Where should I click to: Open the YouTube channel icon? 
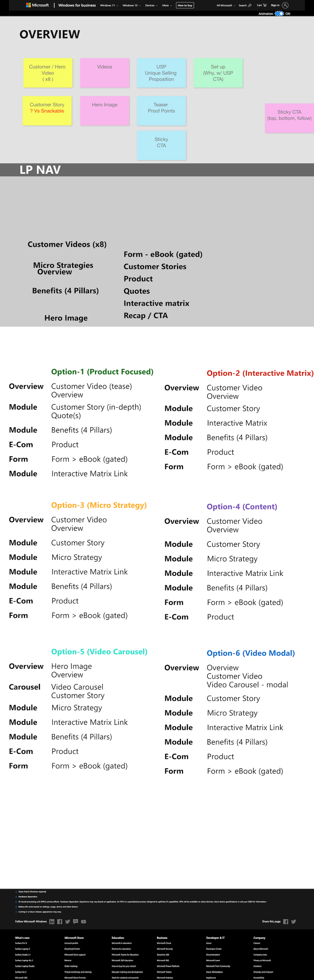(x=83, y=922)
